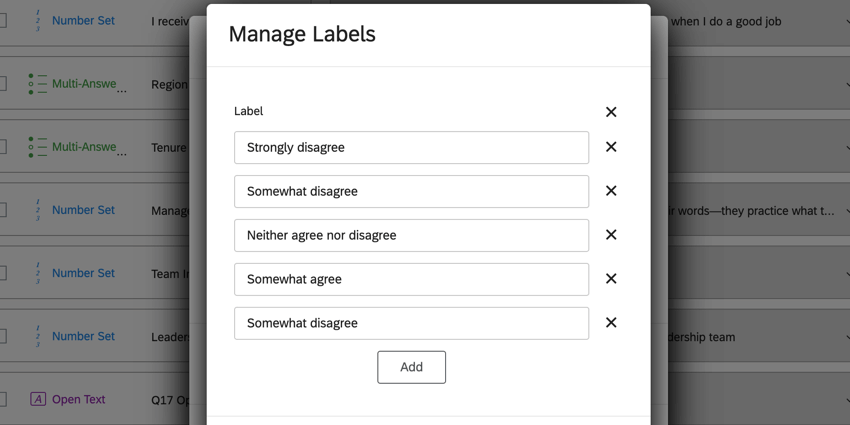Expand the 'leadership team' row dropdown arrow
The width and height of the screenshot is (850, 425).
pyautogui.click(x=846, y=337)
